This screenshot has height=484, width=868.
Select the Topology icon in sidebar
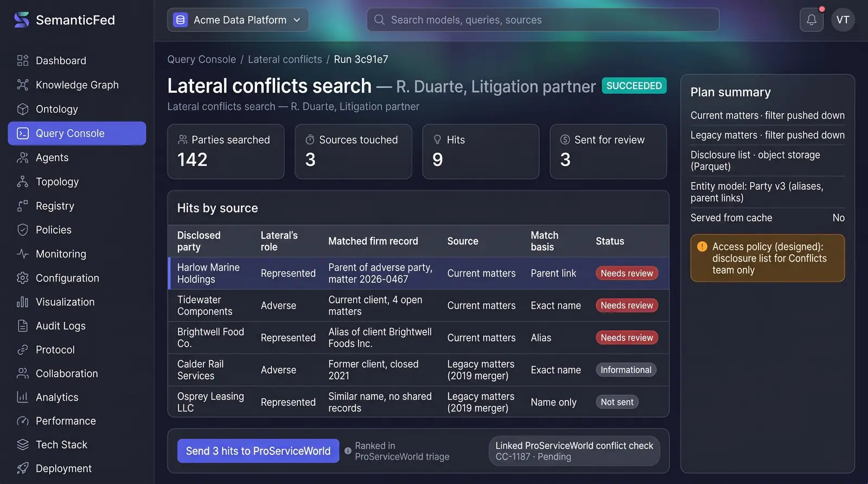click(x=23, y=182)
